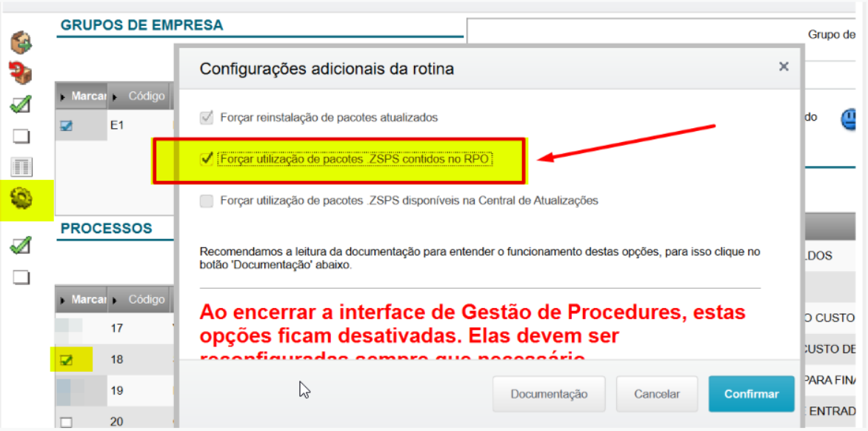Click the lowest empty box icon in sidebar
Screen dimensions: 868x431
pos(21,277)
